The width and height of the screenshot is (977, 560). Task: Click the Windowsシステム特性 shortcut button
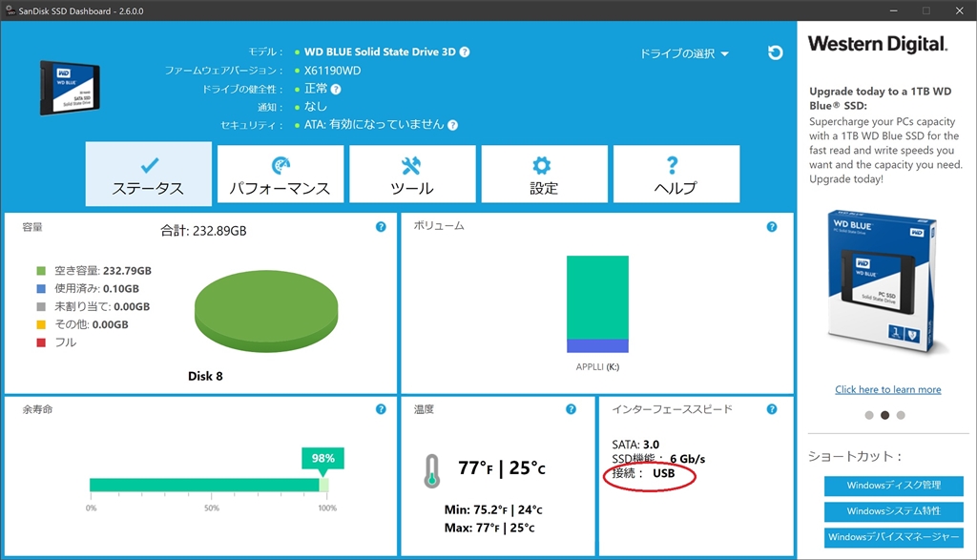pos(893,511)
